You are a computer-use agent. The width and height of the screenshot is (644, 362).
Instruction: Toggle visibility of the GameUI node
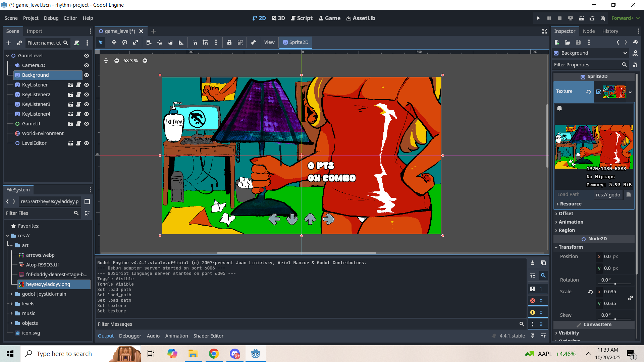(87, 124)
